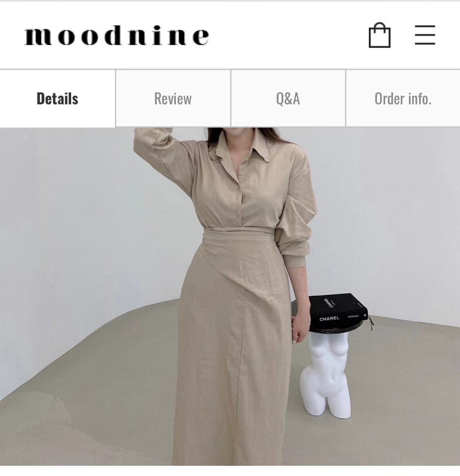
Task: Open the hamburger menu
Action: click(425, 35)
